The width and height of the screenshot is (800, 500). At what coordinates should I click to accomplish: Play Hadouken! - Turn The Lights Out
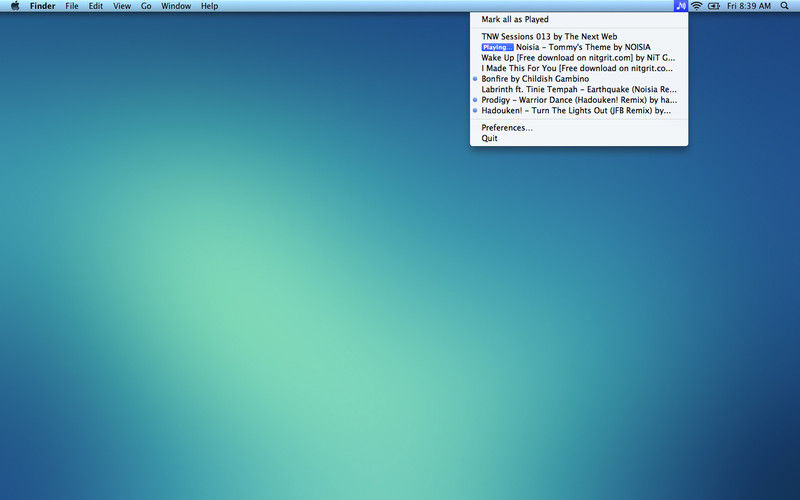(x=579, y=110)
